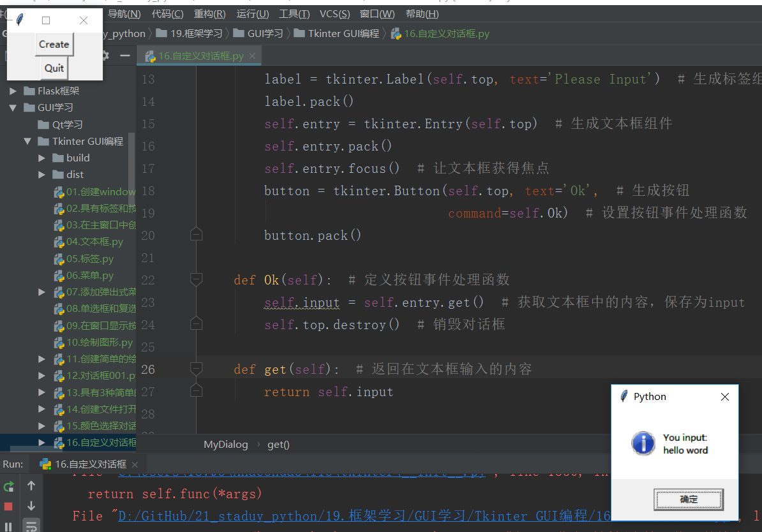The width and height of the screenshot is (762, 532).
Task: Select 16.自定义对话框 in project tree
Action: click(94, 443)
